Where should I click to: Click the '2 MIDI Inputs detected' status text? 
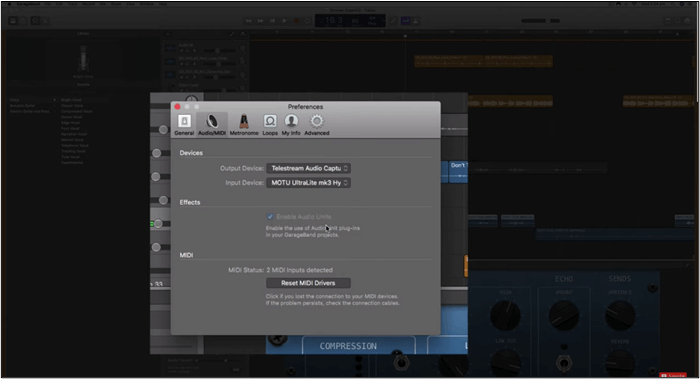pyautogui.click(x=300, y=270)
